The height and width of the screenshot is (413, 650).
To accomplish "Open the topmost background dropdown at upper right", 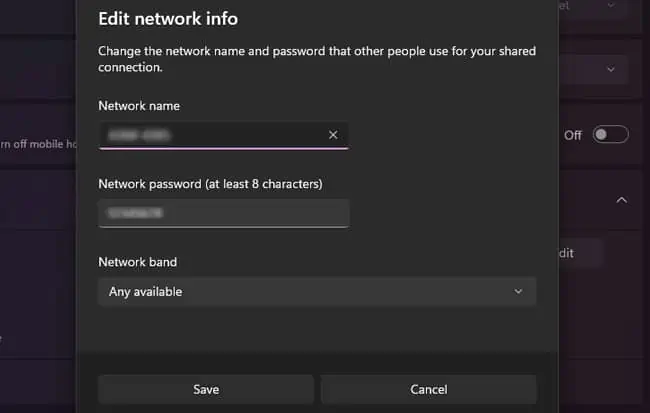I will tap(611, 6).
